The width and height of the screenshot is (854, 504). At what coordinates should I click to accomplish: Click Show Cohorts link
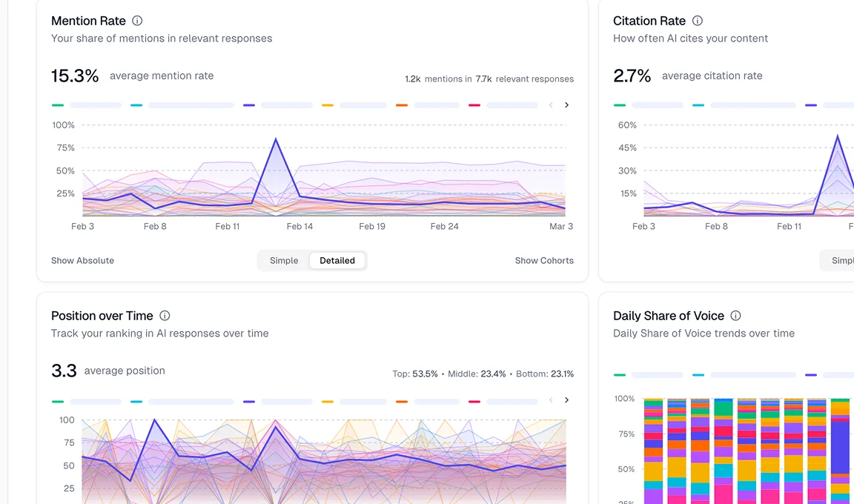[x=544, y=260]
